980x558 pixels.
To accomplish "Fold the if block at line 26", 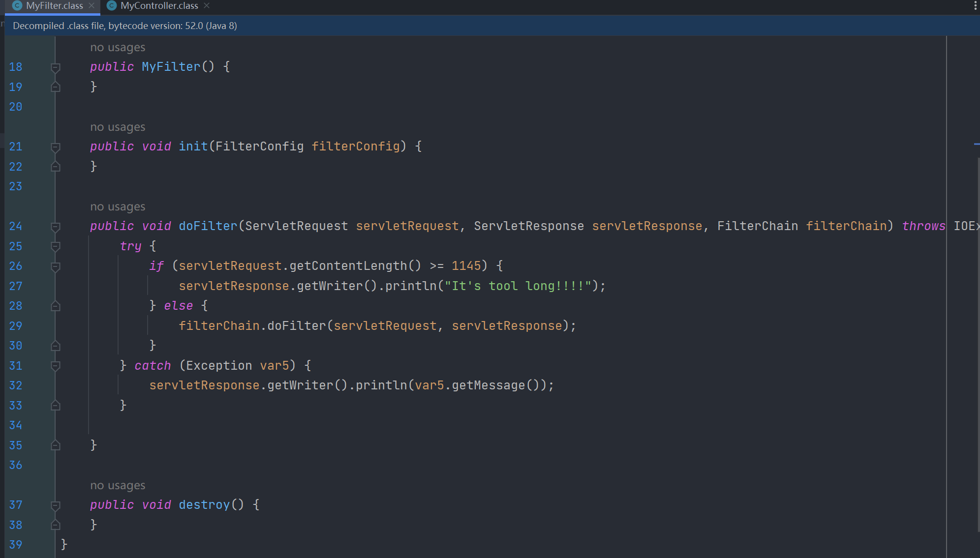I will tap(56, 266).
